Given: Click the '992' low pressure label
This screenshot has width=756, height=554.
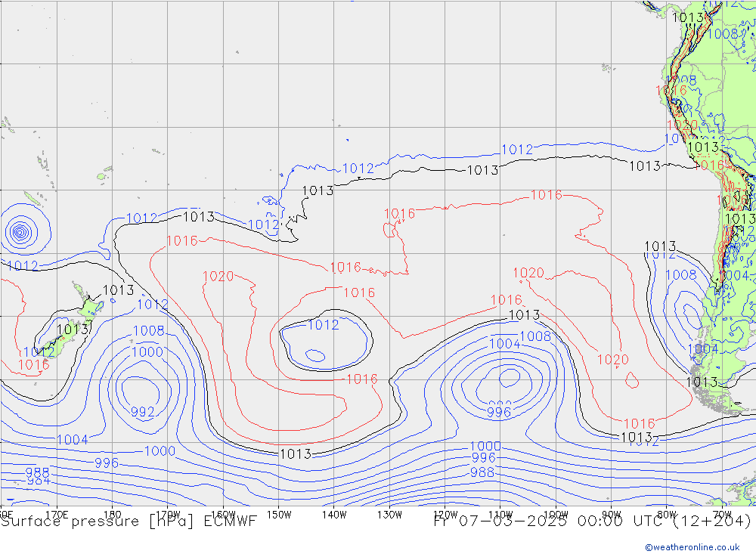Looking at the screenshot, I should 143,412.
